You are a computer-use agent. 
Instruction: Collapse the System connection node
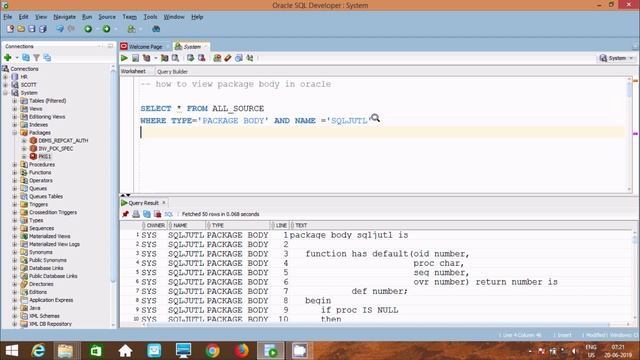5,93
